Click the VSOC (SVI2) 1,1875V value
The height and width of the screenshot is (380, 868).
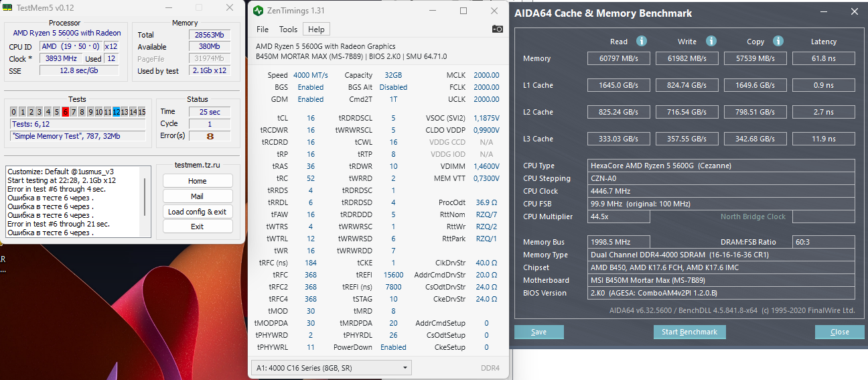(486, 118)
